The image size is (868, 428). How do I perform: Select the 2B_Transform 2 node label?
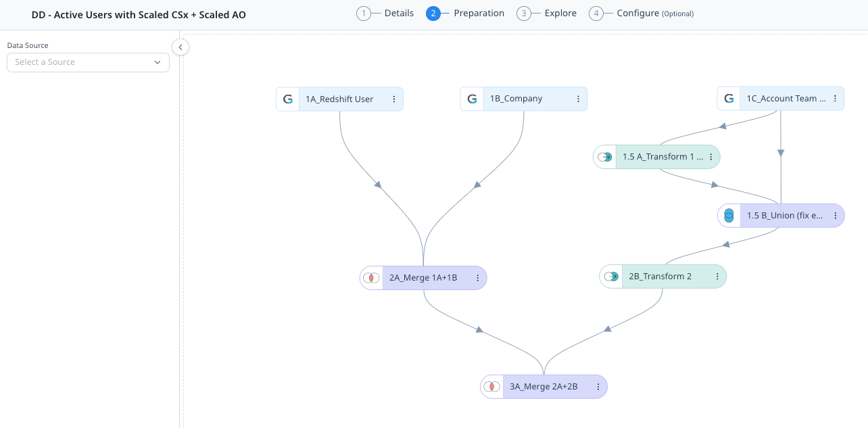pyautogui.click(x=660, y=277)
